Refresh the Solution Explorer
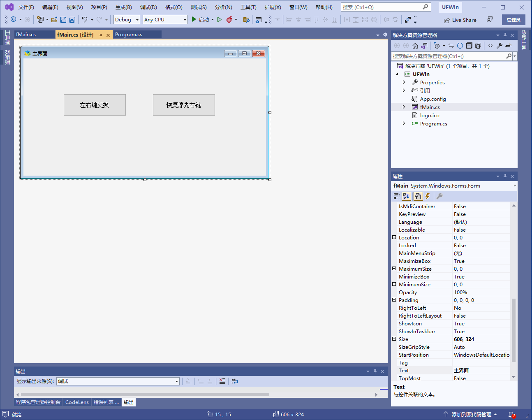Viewport: 532px width, 420px height. click(x=460, y=46)
